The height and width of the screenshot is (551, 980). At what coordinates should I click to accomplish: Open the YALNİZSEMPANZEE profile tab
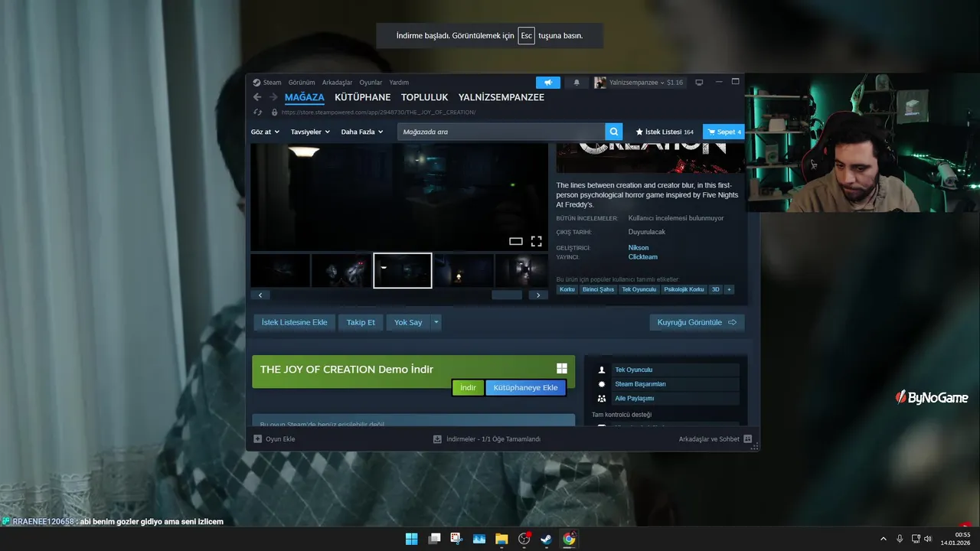click(501, 97)
